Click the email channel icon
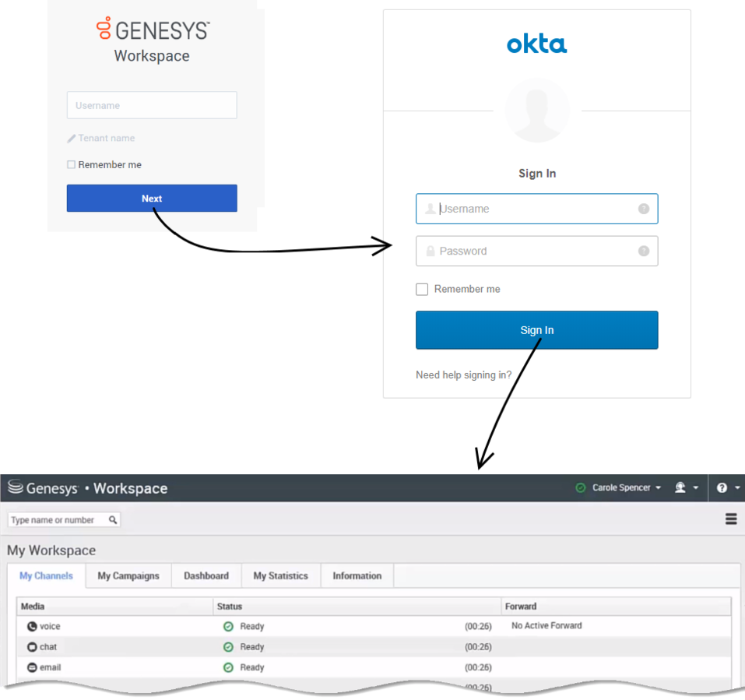This screenshot has height=700, width=745. (32, 667)
